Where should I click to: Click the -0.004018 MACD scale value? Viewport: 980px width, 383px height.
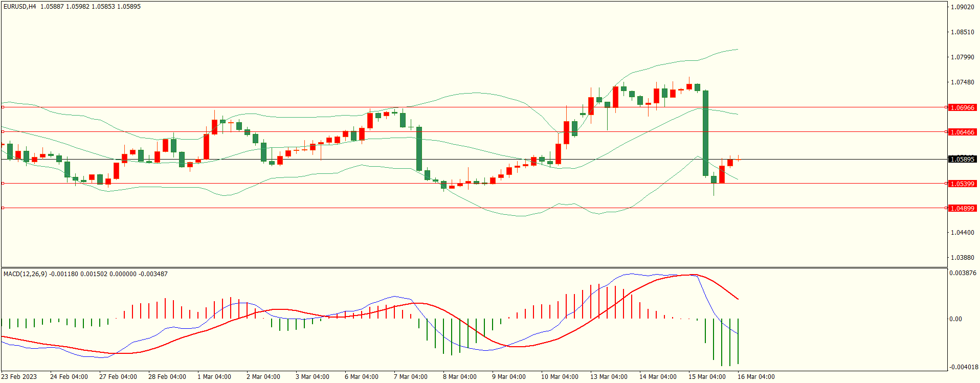pos(963,367)
